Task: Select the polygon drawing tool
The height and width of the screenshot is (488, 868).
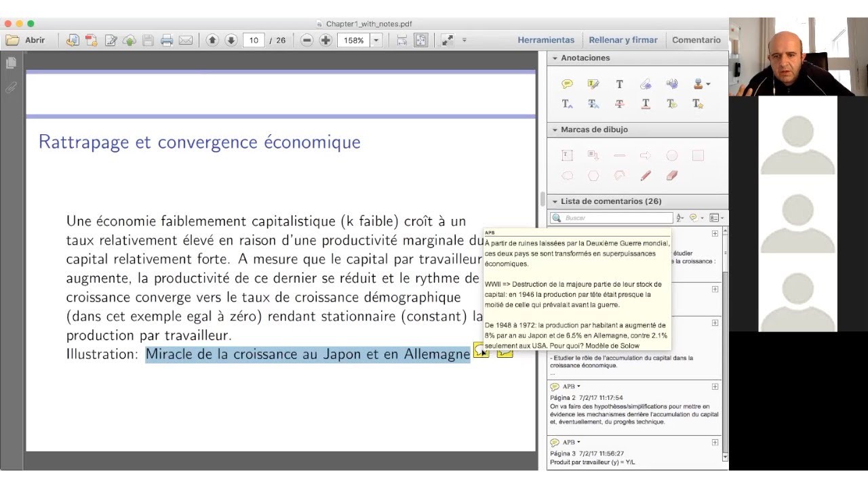Action: pos(593,176)
